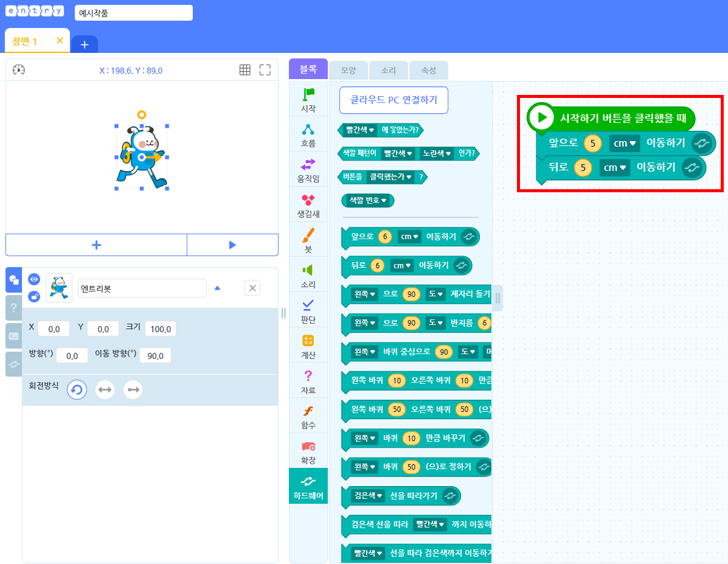Image resolution: width=728 pixels, height=564 pixels.
Task: Click the 크기 size field
Action: click(161, 329)
